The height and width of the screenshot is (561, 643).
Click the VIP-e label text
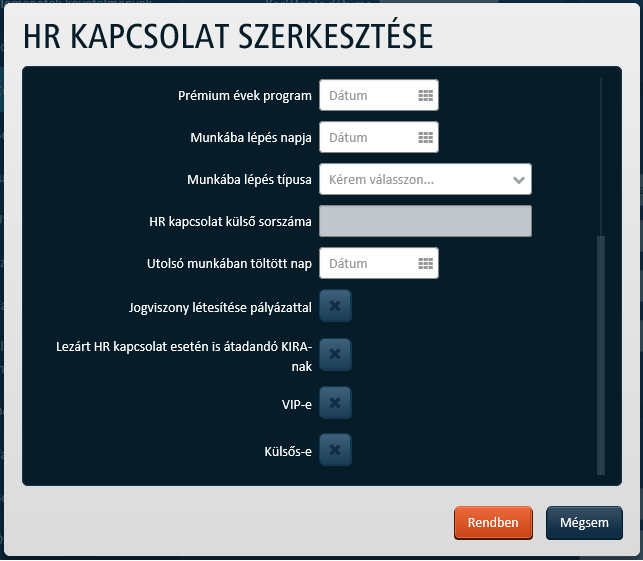tap(297, 405)
